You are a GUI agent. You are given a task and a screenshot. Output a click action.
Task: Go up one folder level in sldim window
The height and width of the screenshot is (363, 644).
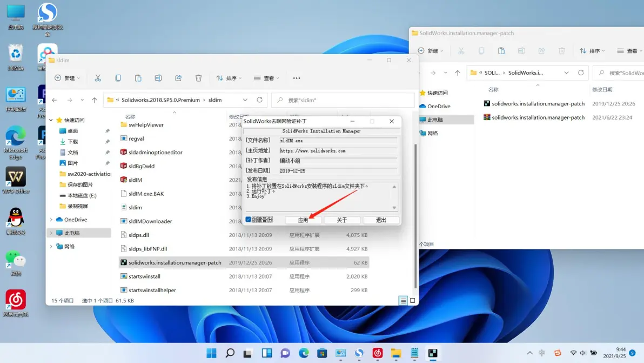(95, 100)
